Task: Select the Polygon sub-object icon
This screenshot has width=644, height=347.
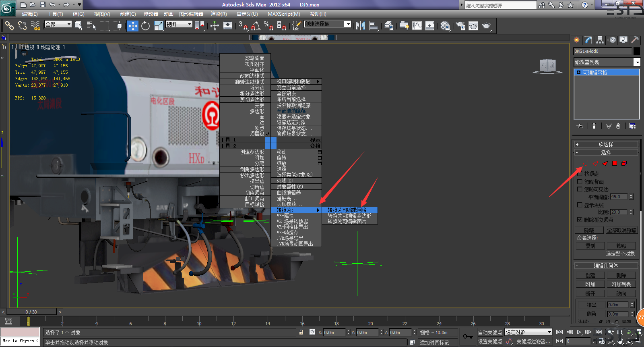Action: point(615,163)
